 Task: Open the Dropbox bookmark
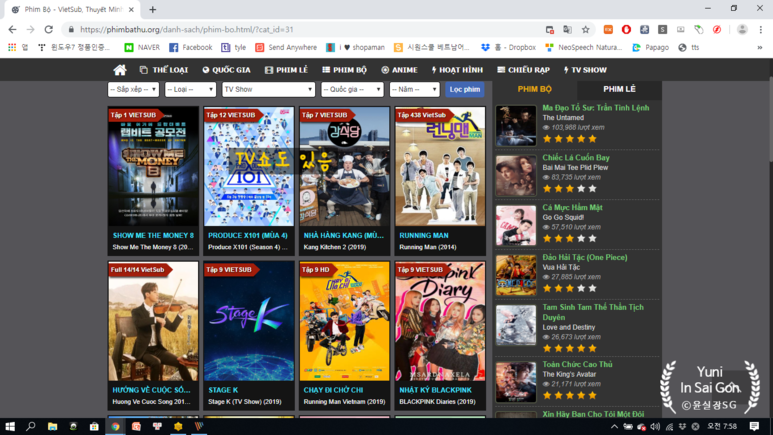tap(508, 47)
